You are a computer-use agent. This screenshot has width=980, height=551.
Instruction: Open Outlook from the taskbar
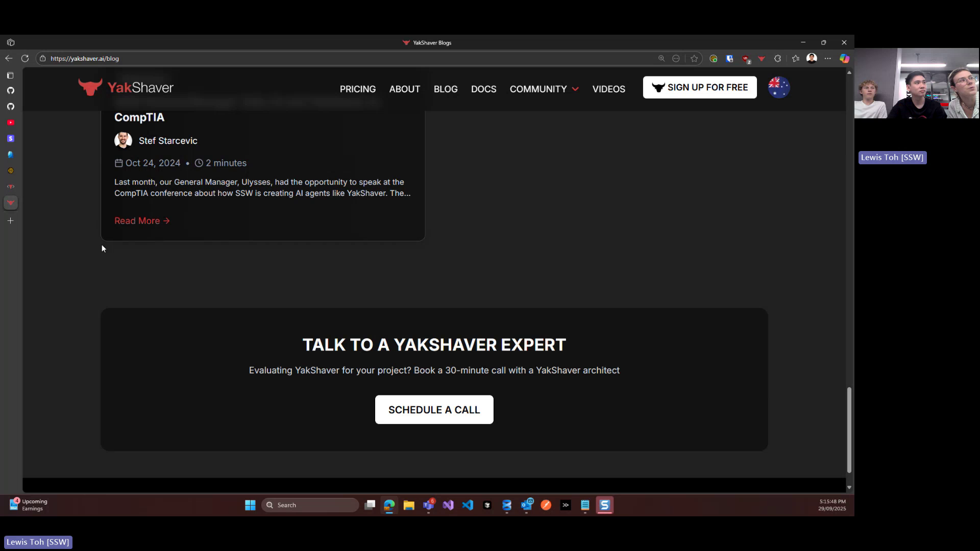pyautogui.click(x=527, y=505)
